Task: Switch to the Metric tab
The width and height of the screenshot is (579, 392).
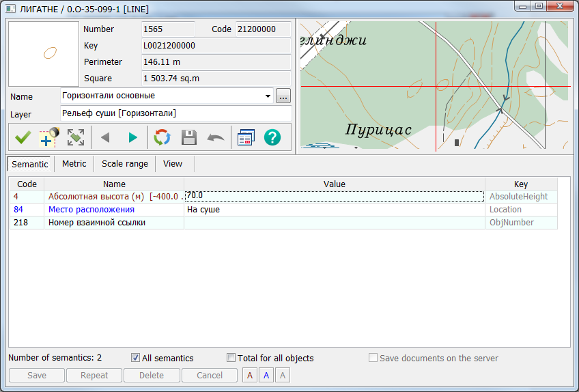Action: [x=74, y=164]
